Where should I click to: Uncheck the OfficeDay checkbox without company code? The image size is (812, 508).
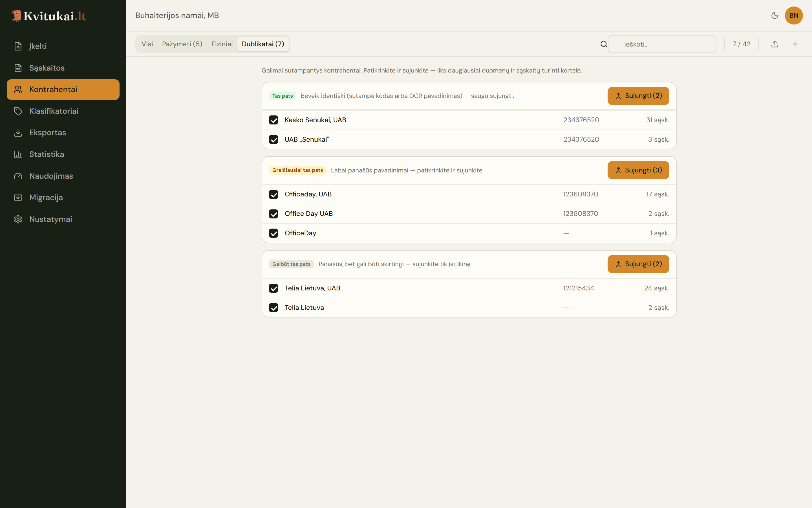coord(273,233)
